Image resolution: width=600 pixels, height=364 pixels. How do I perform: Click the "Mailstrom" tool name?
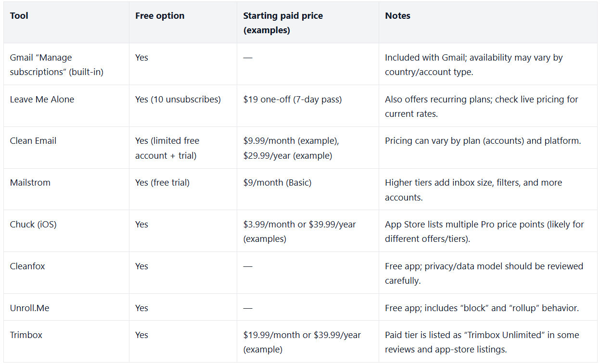tap(30, 183)
